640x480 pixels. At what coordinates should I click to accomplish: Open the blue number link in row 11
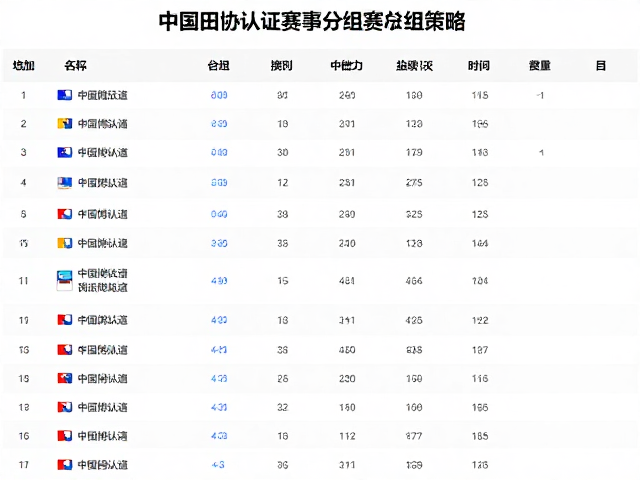pos(219,281)
